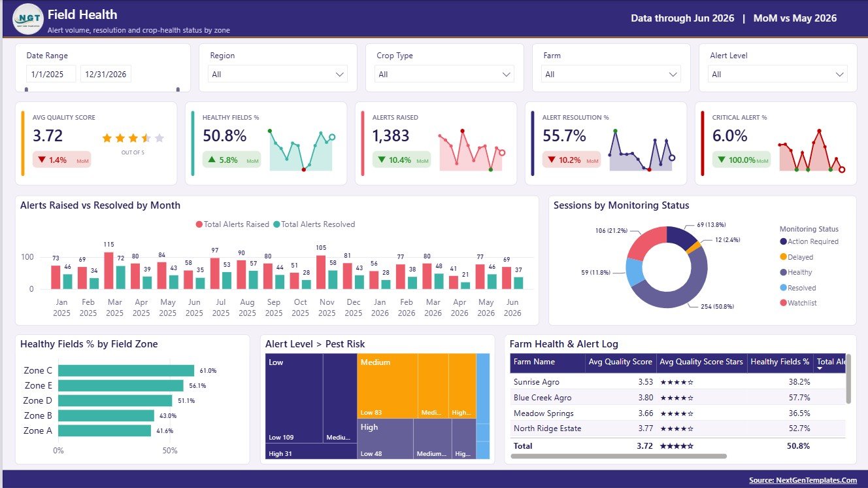
Task: Select Delayed in Monitoring Status legend
Action: 797,257
